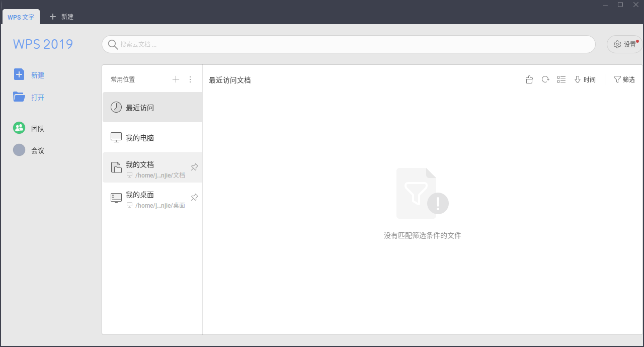The image size is (644, 347).
Task: Click the 常用位置 header label
Action: (x=123, y=79)
